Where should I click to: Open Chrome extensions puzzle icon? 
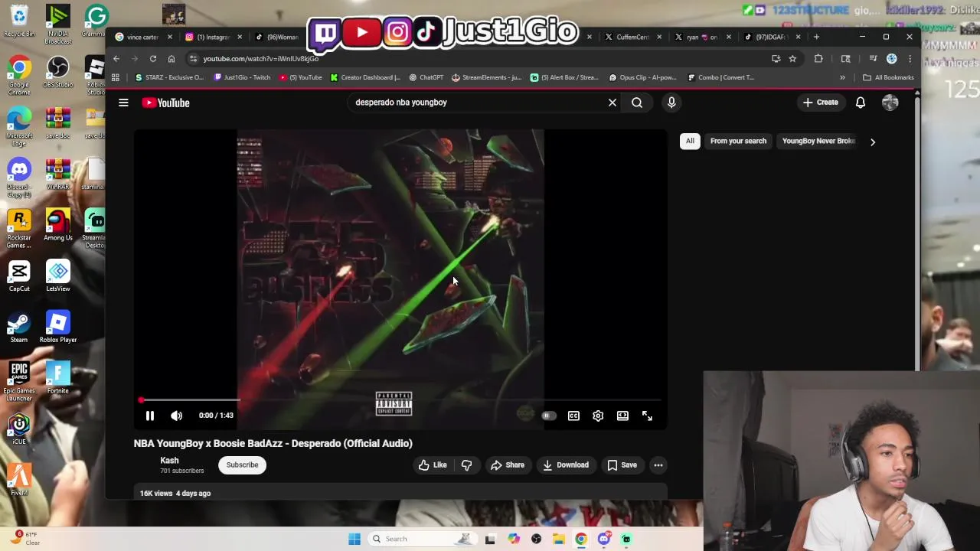[818, 59]
